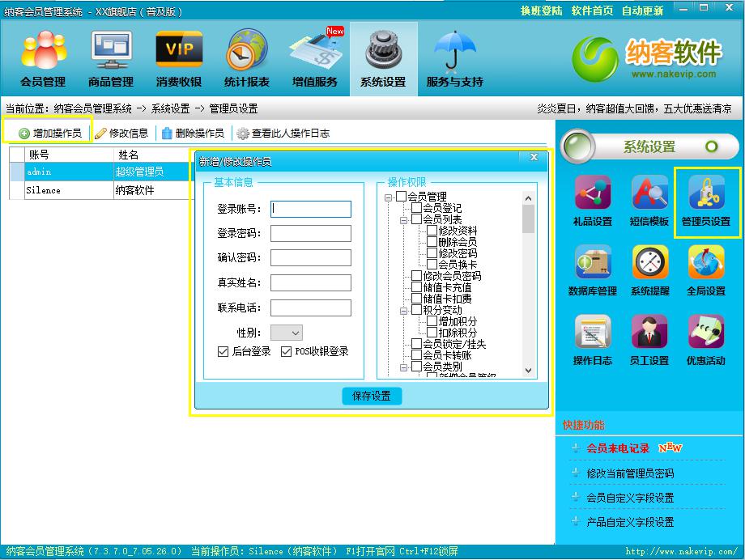Open the 系统提醒 clock icon
The image size is (745, 560).
point(649,263)
